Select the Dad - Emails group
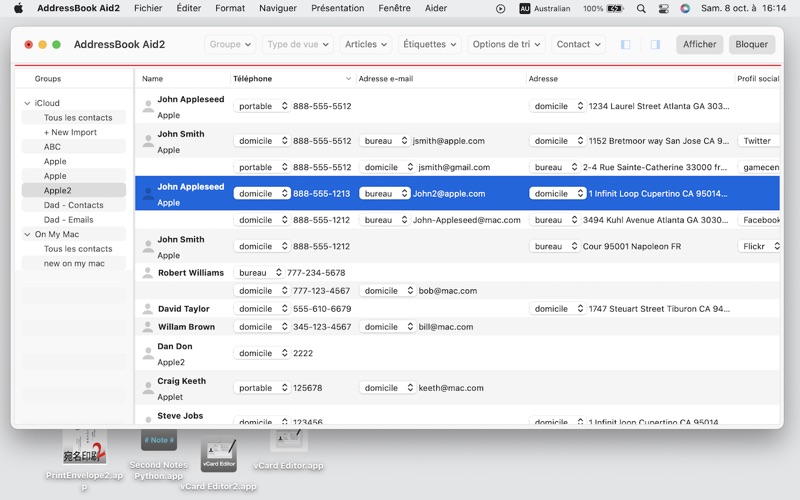 pyautogui.click(x=73, y=220)
